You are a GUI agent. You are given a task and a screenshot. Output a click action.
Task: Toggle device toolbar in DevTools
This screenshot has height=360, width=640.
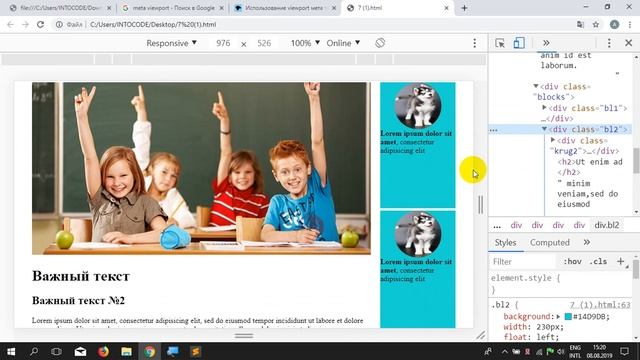tap(519, 43)
